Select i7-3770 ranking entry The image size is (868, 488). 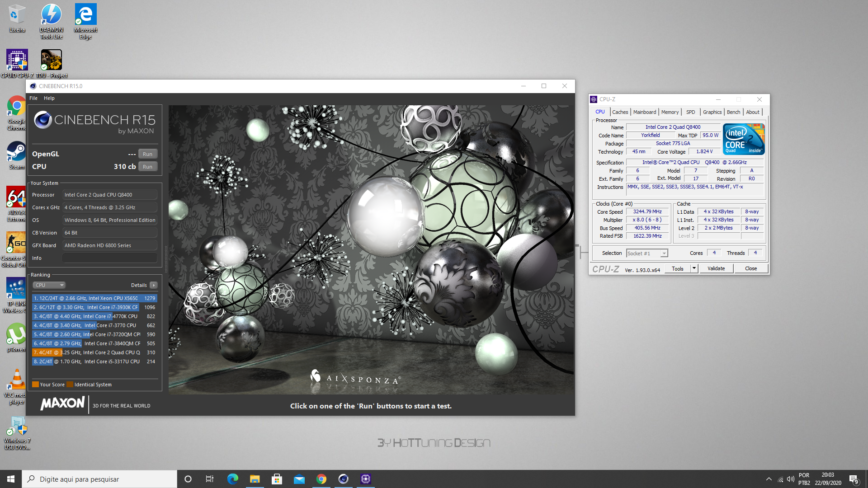tap(94, 325)
